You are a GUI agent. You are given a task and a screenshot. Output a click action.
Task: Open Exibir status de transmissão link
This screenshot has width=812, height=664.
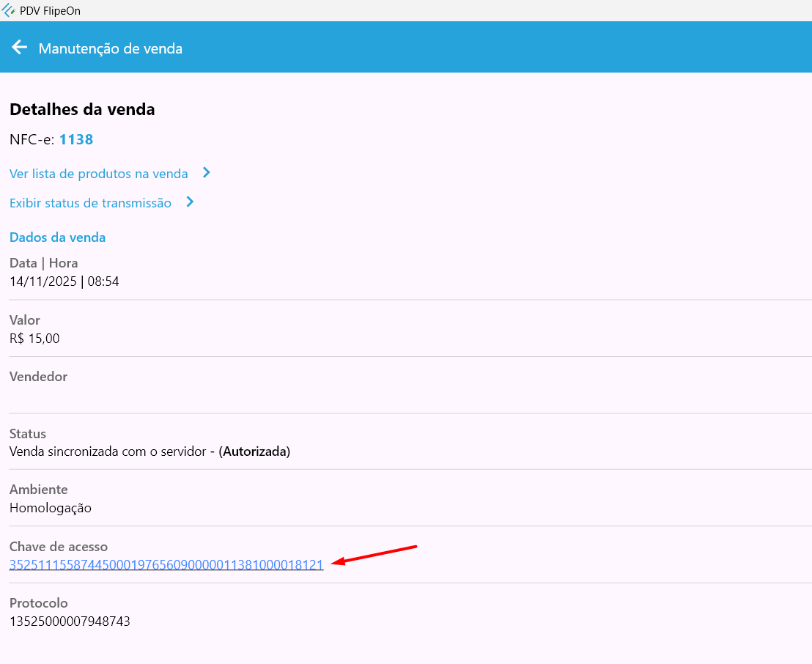[90, 203]
